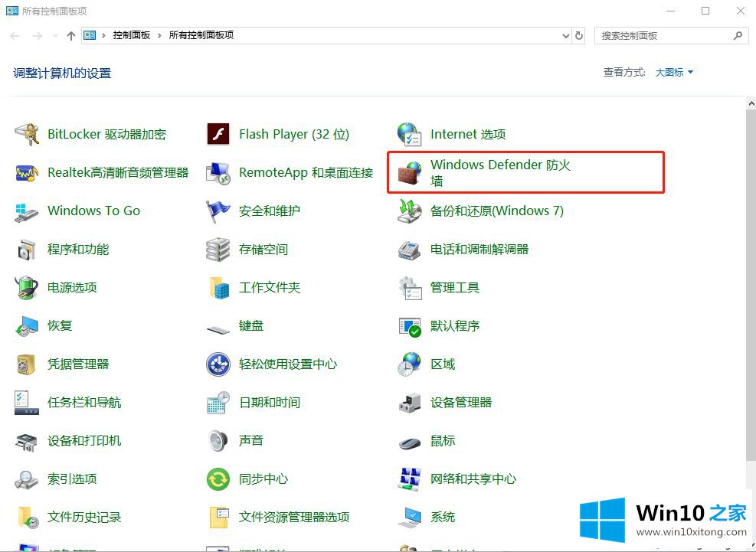Screen dimensions: 756x552
Task: Open 设备管理器 icon
Action: (x=409, y=403)
